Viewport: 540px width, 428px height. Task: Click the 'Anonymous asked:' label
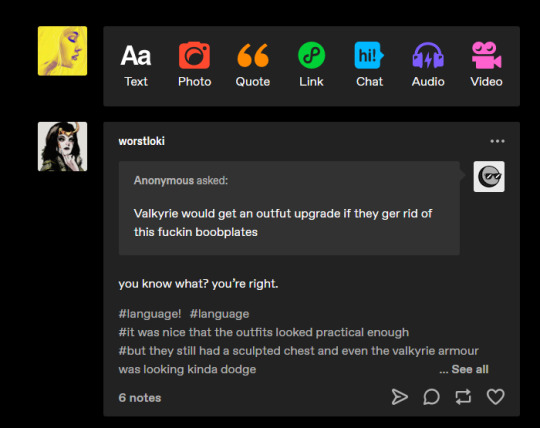(181, 180)
